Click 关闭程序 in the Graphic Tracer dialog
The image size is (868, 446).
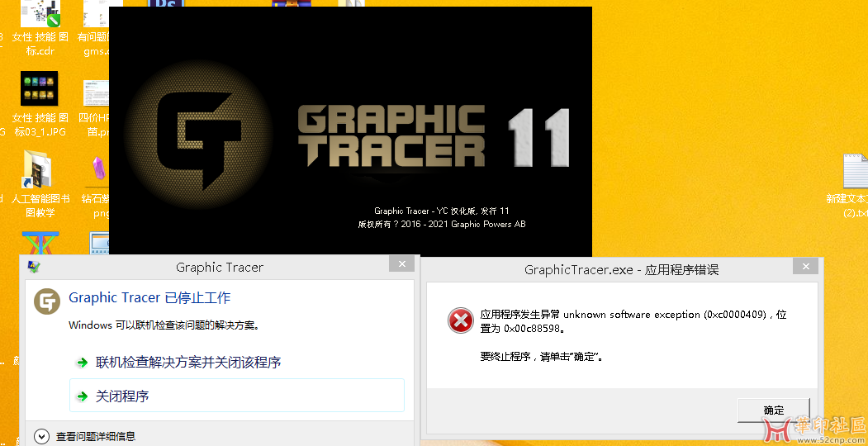[x=237, y=395]
